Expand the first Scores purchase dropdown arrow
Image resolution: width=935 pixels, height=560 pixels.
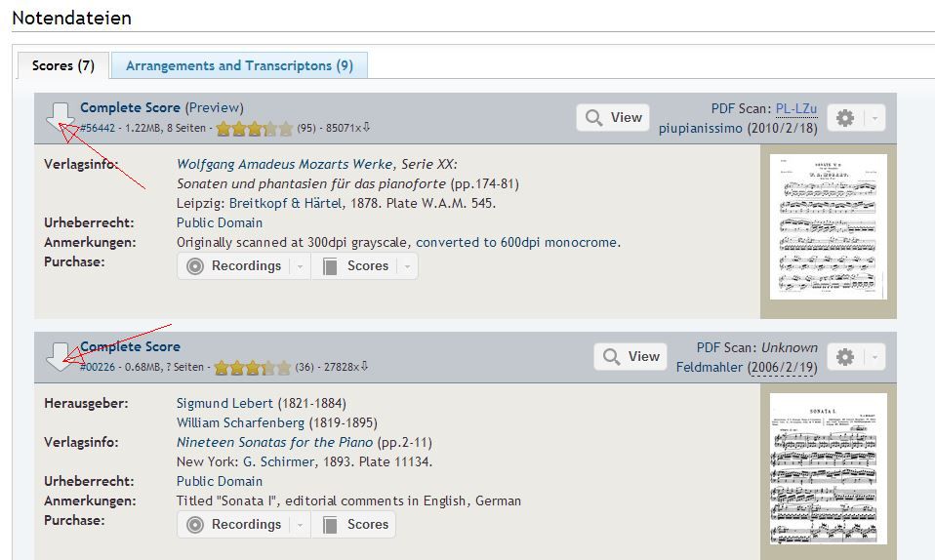pyautogui.click(x=407, y=266)
